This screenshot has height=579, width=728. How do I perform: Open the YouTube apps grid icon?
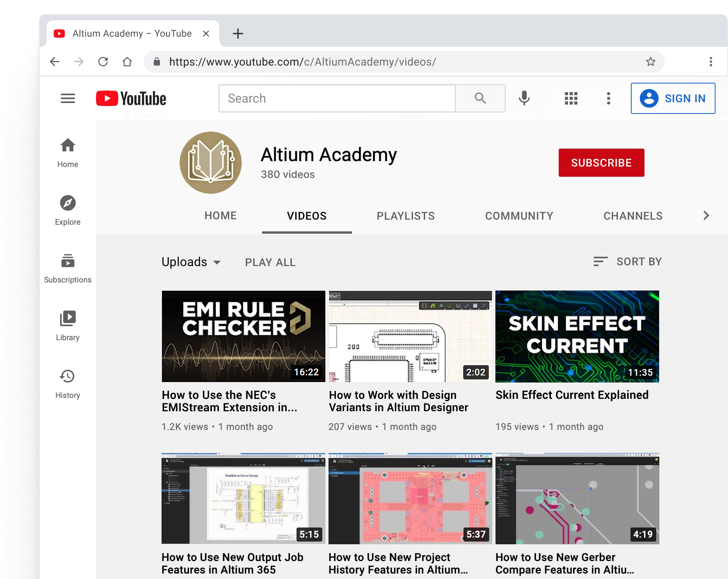pyautogui.click(x=571, y=98)
